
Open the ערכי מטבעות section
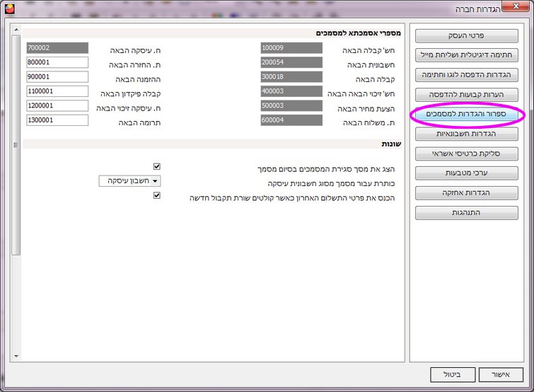click(467, 173)
